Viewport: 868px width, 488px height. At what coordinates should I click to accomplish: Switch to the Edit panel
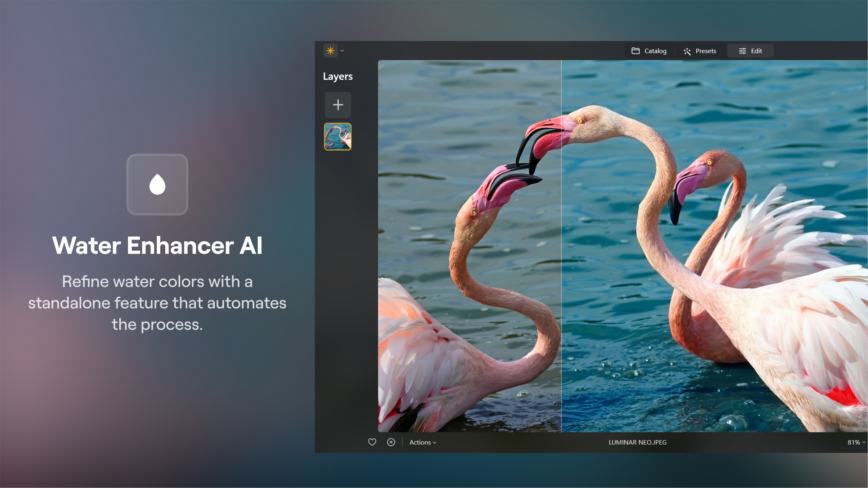click(x=750, y=51)
